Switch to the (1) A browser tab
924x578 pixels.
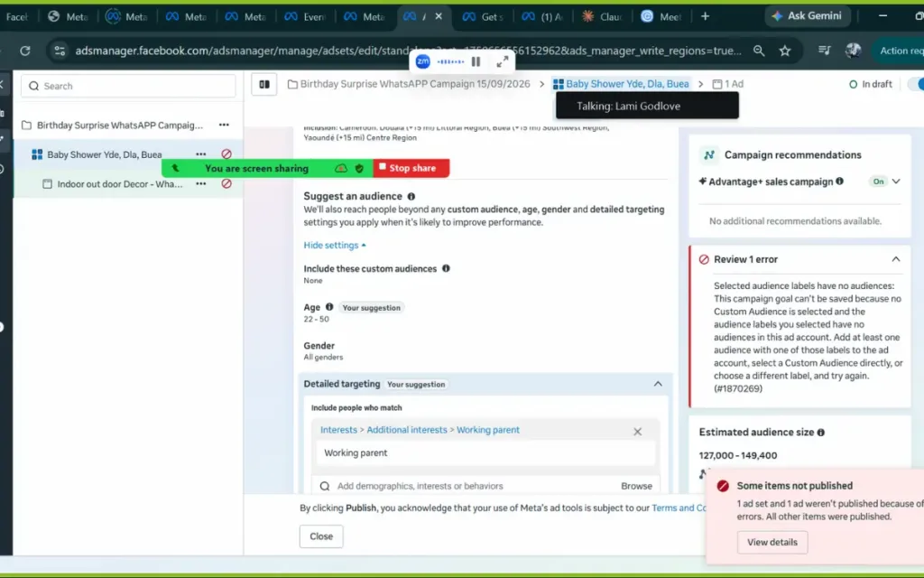click(542, 16)
